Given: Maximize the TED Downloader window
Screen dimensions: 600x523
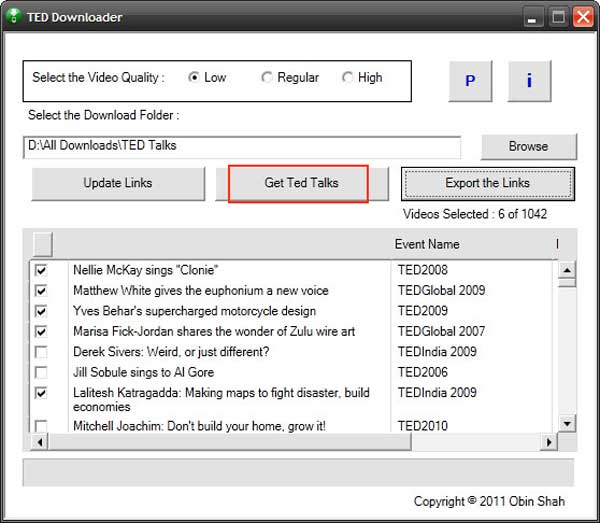Looking at the screenshot, I should (x=558, y=17).
